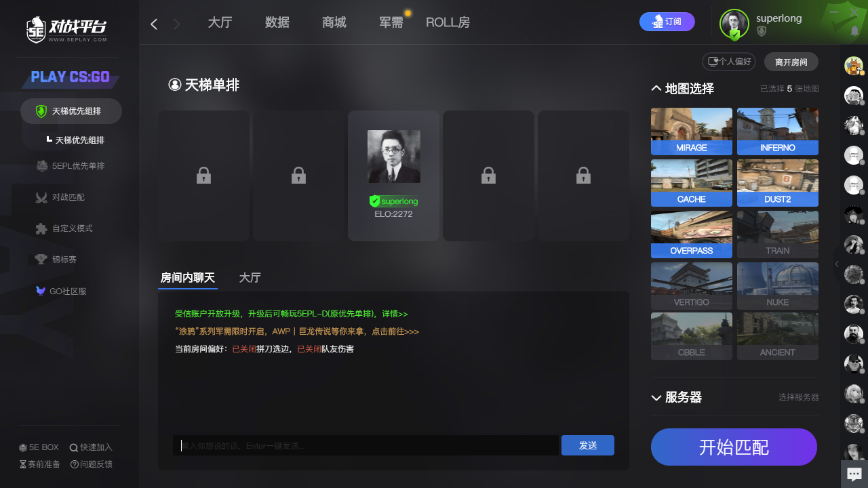Screen dimensions: 868x488
Task: Click the 发送 send button
Action: click(x=588, y=445)
